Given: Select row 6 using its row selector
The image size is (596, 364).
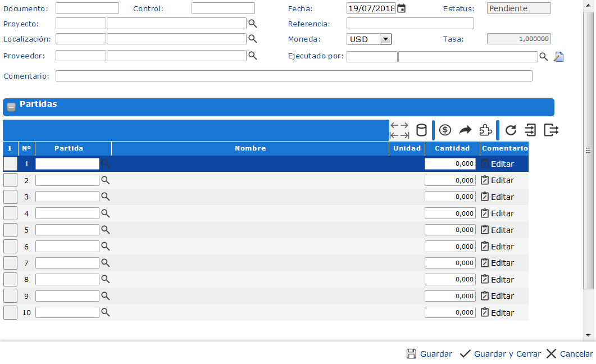Looking at the screenshot, I should tap(10, 246).
